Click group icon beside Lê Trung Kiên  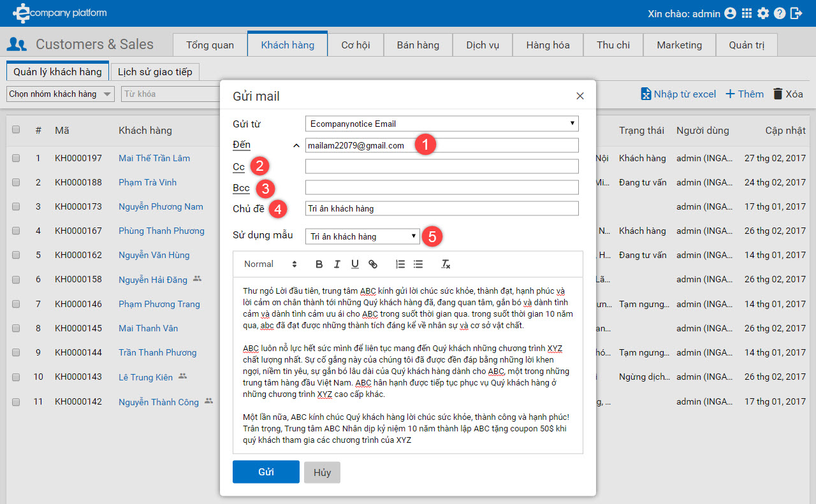tap(182, 376)
